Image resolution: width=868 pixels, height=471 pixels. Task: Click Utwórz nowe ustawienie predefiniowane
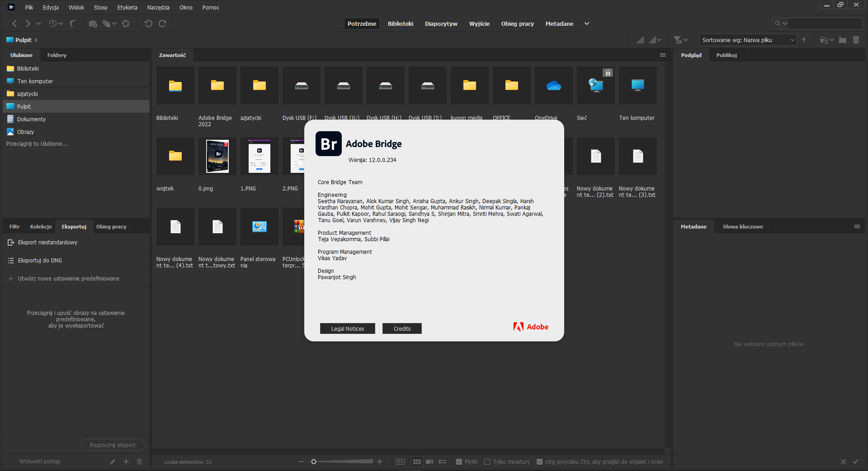point(69,279)
